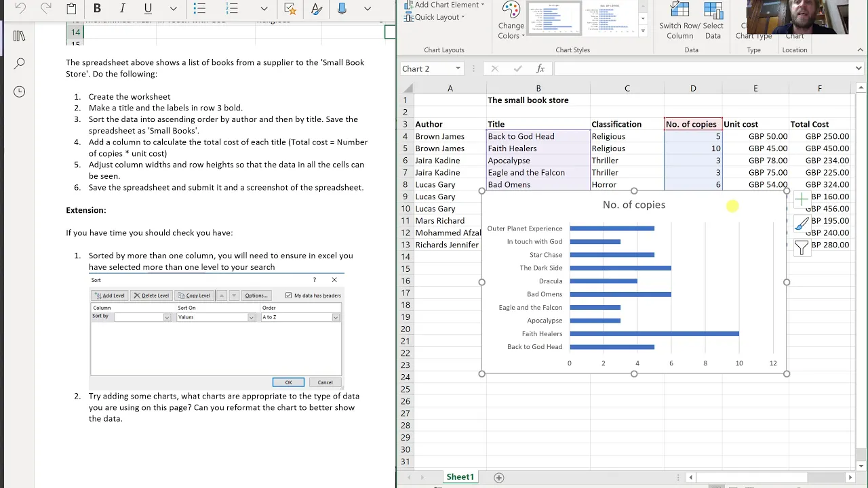
Task: Click the Insert Function fx icon
Action: 540,68
